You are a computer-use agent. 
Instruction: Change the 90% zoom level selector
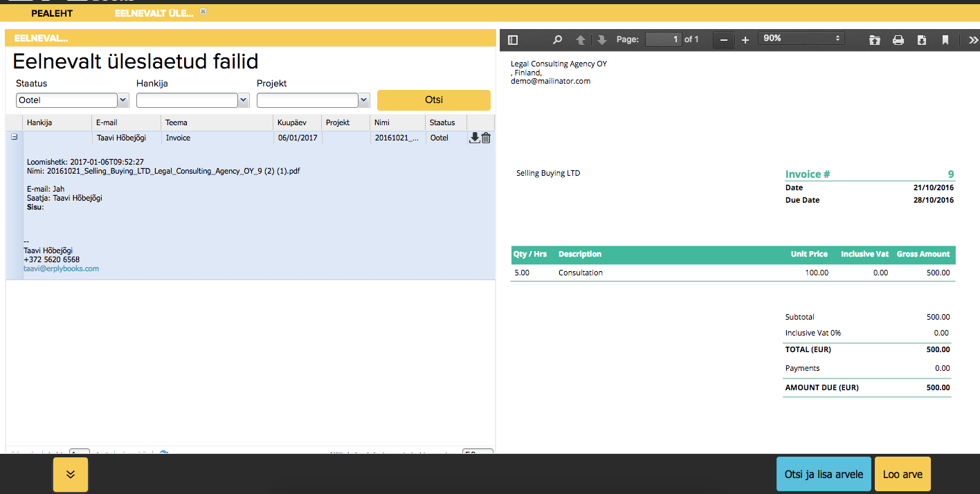tap(801, 39)
